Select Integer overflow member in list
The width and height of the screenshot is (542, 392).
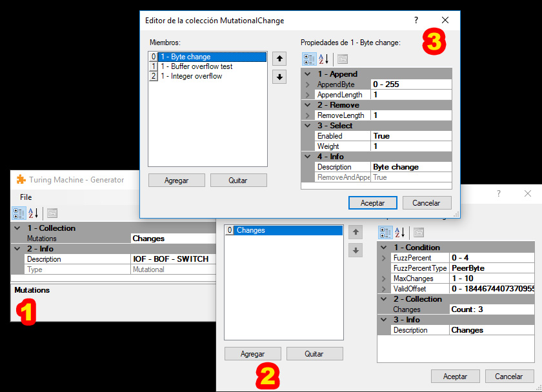[x=191, y=76]
